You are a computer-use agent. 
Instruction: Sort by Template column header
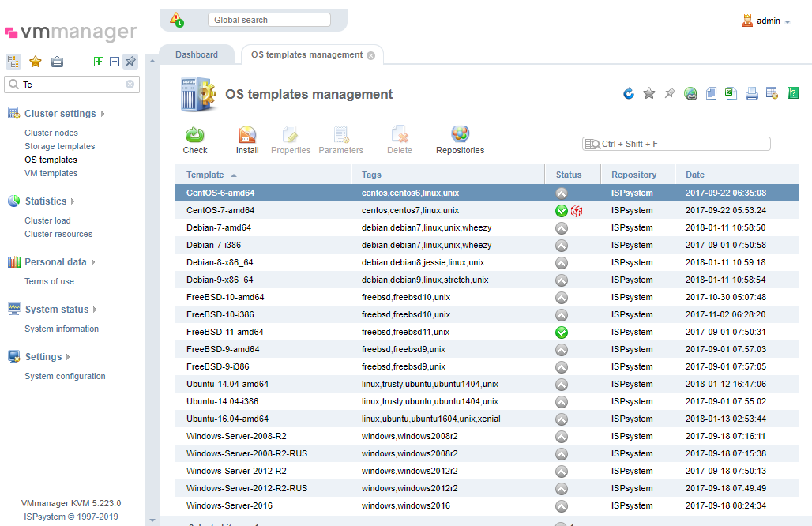click(x=263, y=175)
